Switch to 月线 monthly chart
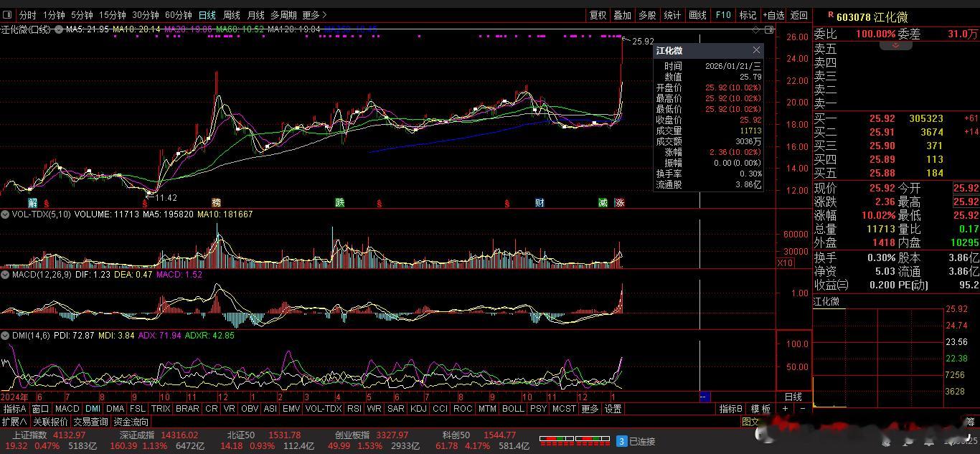The image size is (980, 454). click(256, 15)
